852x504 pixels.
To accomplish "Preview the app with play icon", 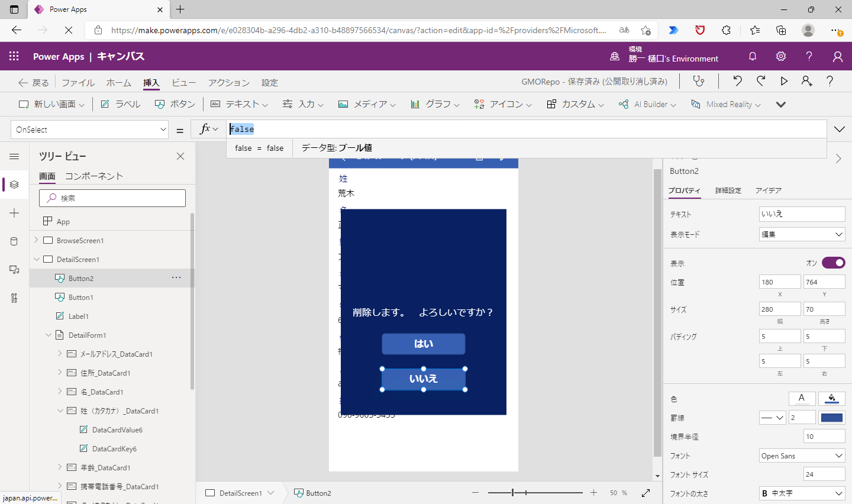I will [784, 81].
